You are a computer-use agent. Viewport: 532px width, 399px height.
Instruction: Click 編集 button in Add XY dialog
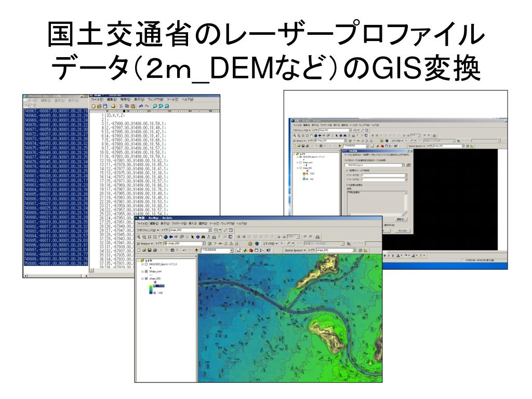[x=401, y=219]
